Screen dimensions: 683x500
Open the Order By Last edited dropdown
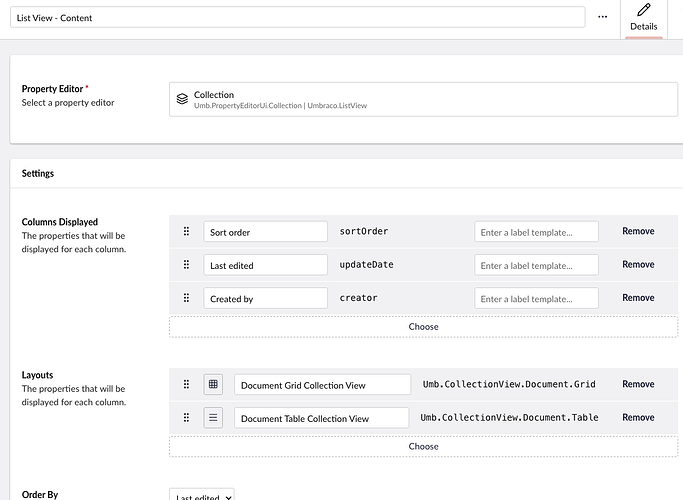click(x=204, y=495)
